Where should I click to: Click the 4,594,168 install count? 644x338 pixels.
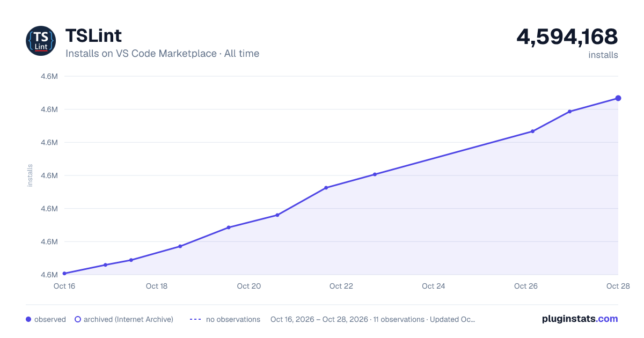coord(567,36)
